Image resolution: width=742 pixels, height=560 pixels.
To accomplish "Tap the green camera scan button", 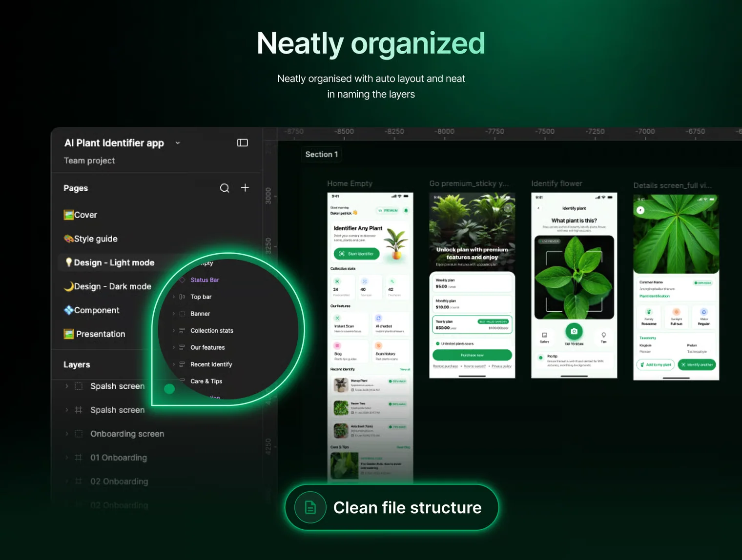I will tap(574, 331).
